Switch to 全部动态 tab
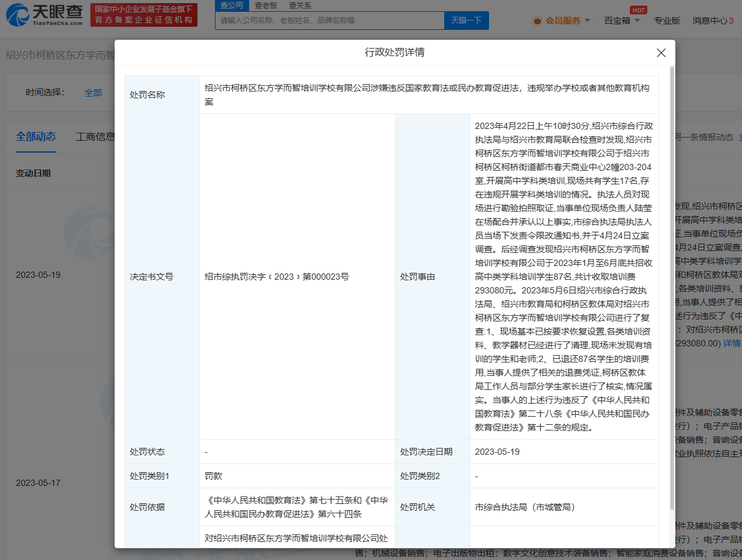 pos(36,136)
